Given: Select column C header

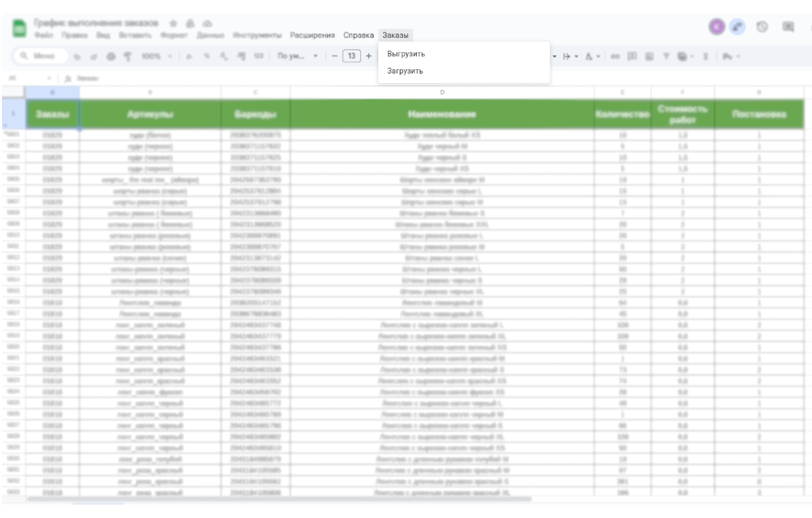Looking at the screenshot, I should (256, 93).
